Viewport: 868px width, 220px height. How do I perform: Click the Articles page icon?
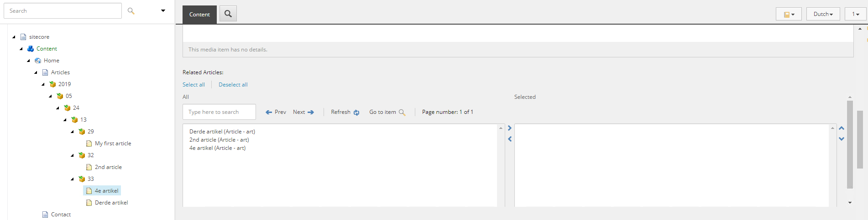[x=45, y=72]
